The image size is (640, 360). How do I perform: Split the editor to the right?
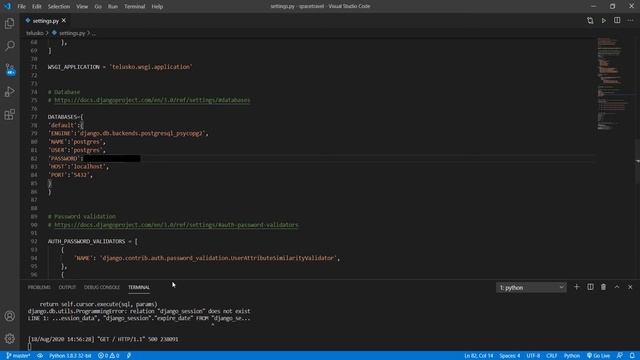[617, 20]
